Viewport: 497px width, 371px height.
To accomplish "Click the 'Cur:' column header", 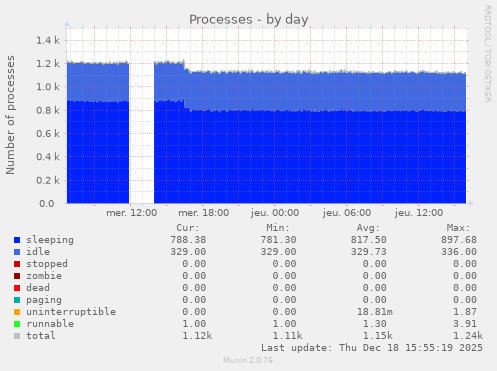I will (x=188, y=228).
